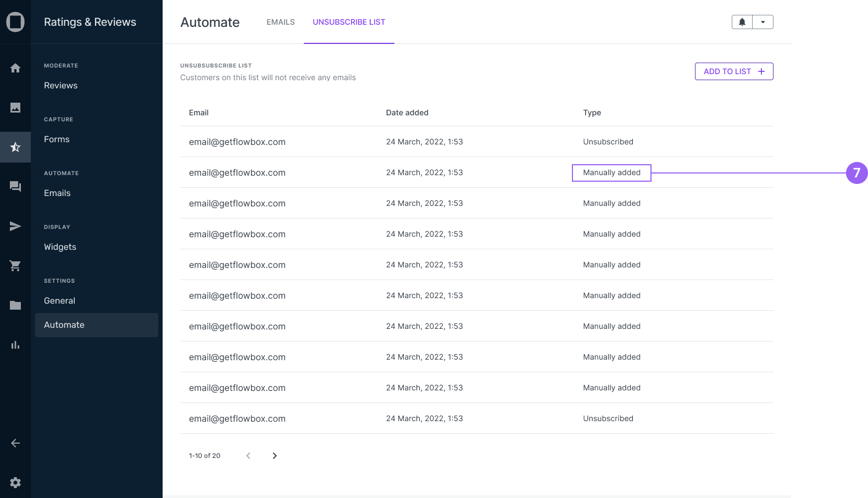The height and width of the screenshot is (498, 868).
Task: Click the settings gear icon
Action: 15,483
